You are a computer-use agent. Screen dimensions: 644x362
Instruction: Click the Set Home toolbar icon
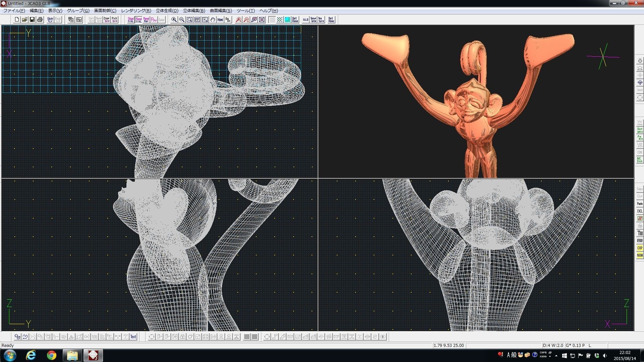[331, 20]
